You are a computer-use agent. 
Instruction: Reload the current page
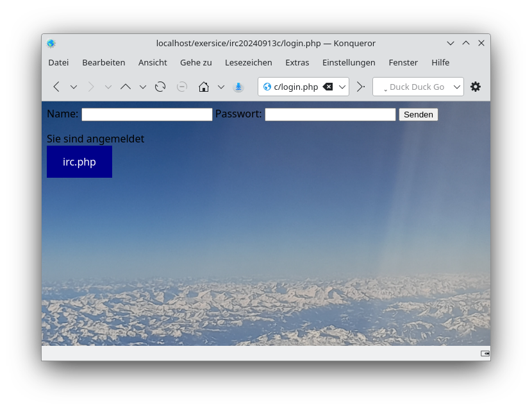[x=160, y=87]
